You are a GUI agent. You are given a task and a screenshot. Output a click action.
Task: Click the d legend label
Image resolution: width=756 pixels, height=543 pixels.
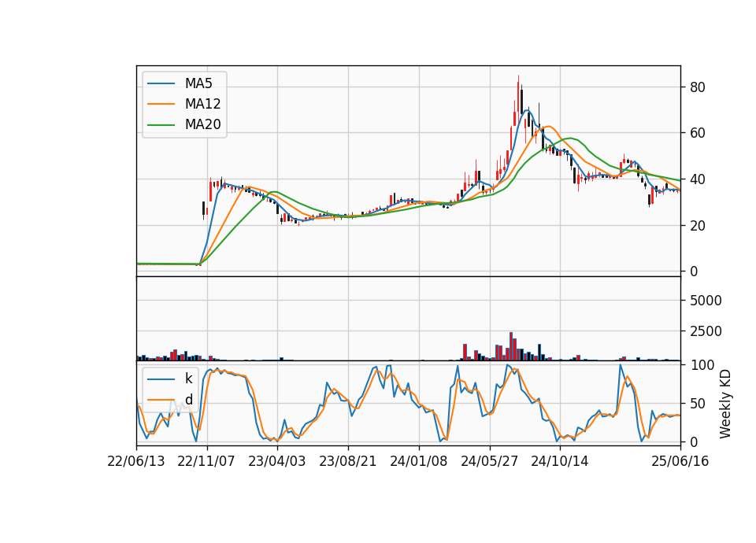188,400
